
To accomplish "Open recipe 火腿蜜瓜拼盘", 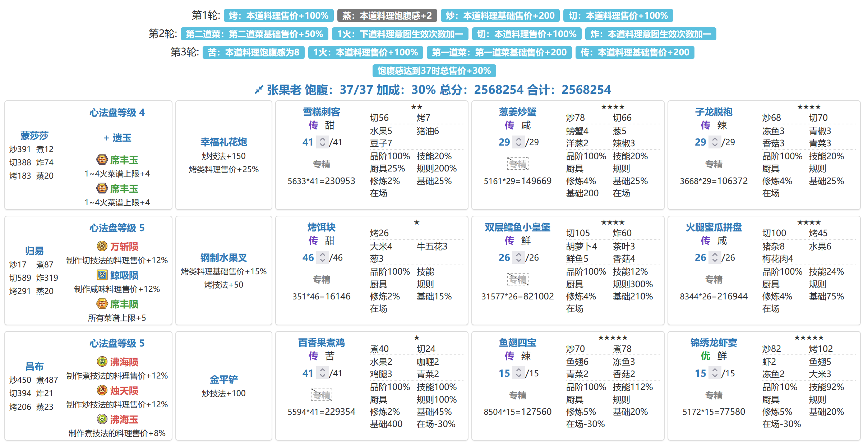I will 714,227.
